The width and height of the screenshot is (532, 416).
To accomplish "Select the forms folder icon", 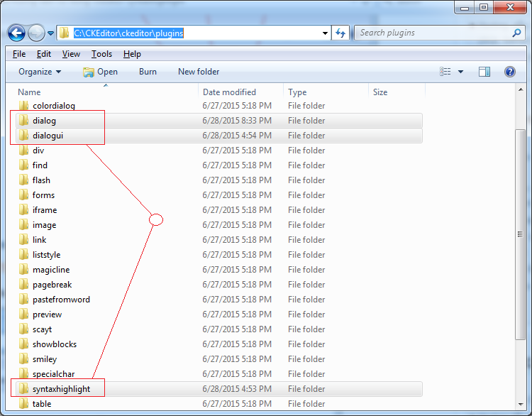I will (x=23, y=195).
